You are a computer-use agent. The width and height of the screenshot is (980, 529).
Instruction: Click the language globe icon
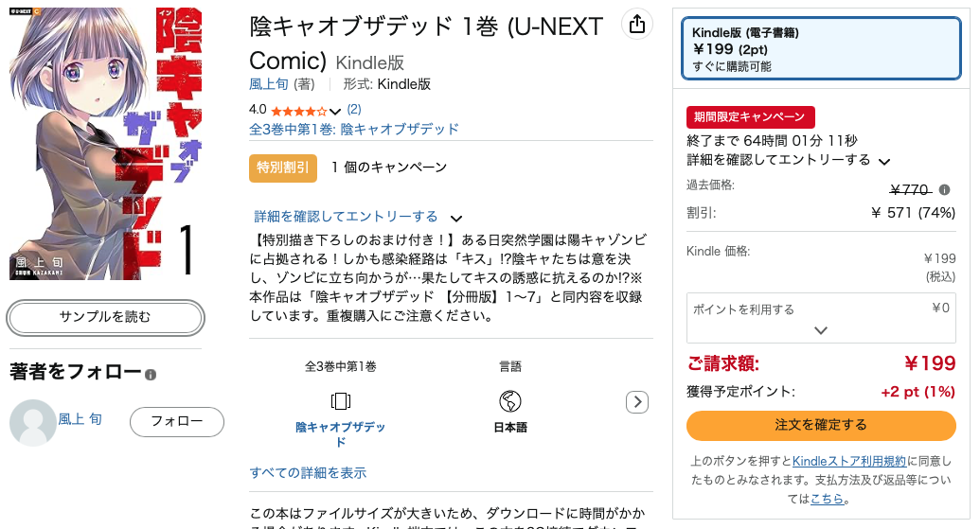coord(510,400)
